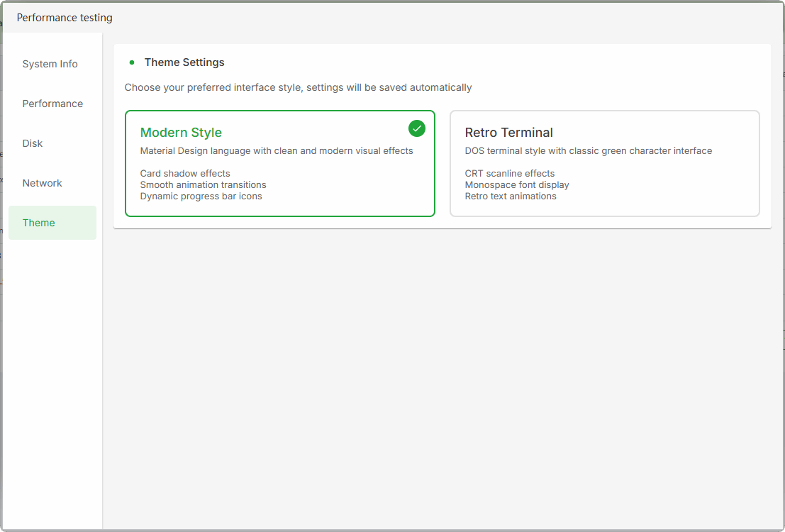Open the System Info section
Screen dimensions: 785x532
tap(50, 64)
